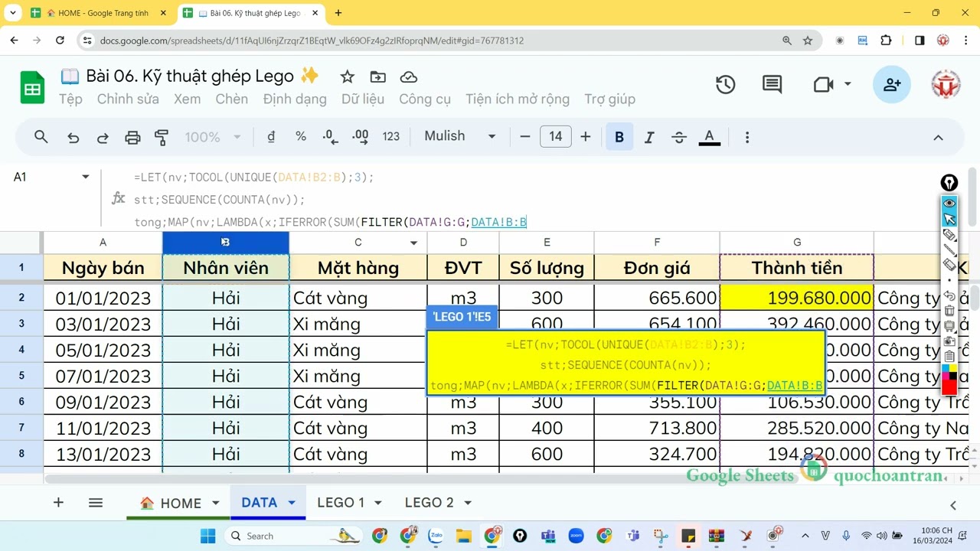Increase decimal places
This screenshot has width=980, height=551.
[x=360, y=136]
